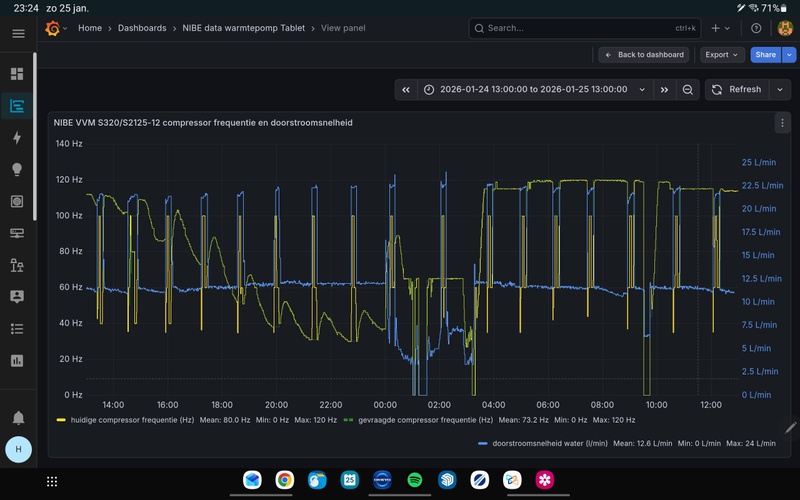Screen dimensions: 800x500
Task: Open the Grafana user avatar at top right
Action: point(785,28)
